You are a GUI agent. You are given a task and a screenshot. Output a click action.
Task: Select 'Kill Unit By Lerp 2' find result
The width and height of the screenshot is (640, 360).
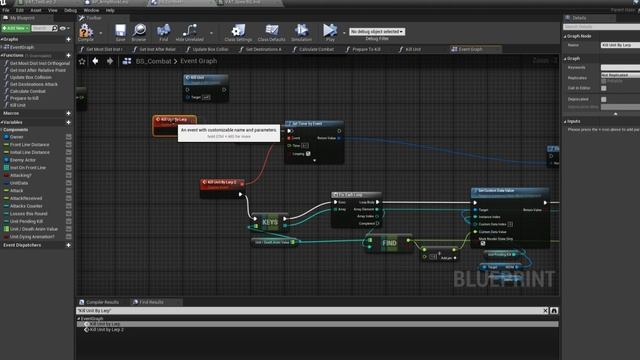(x=107, y=329)
